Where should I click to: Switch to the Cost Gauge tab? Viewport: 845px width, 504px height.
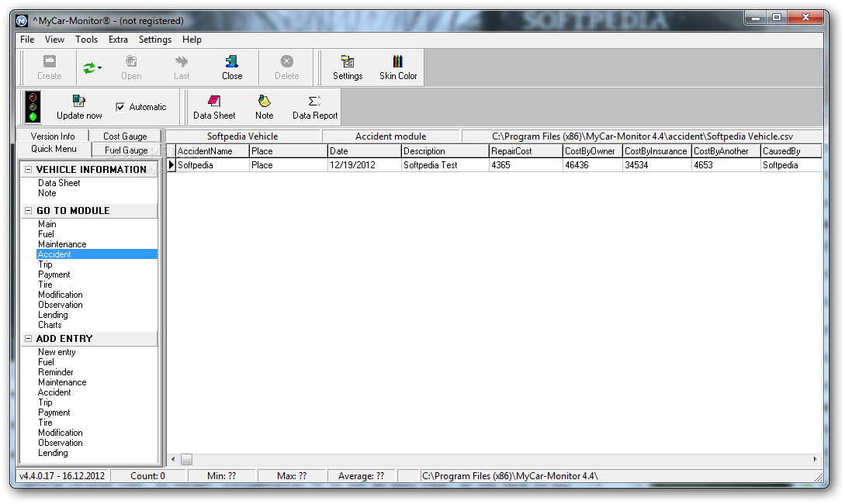coord(125,136)
